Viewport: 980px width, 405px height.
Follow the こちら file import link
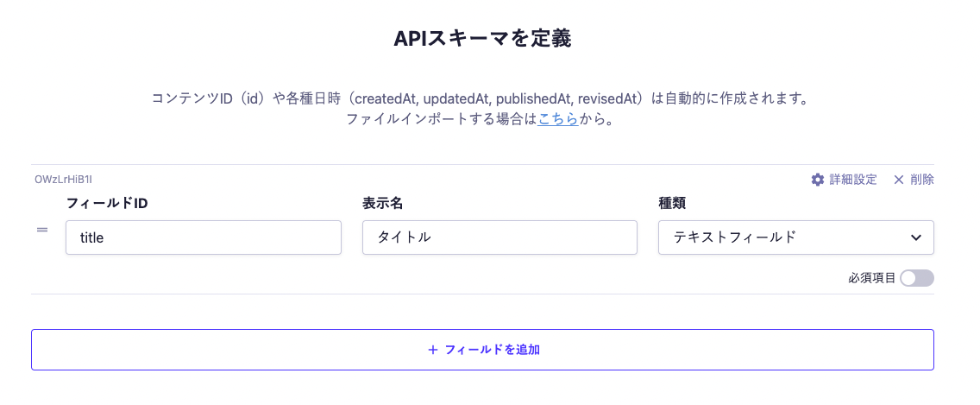click(x=558, y=119)
